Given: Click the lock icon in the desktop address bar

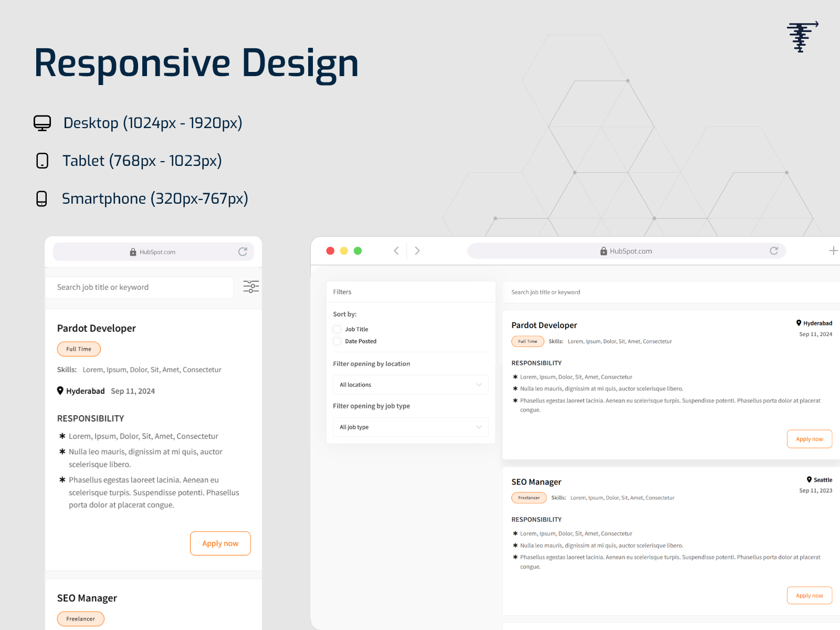Looking at the screenshot, I should 603,250.
